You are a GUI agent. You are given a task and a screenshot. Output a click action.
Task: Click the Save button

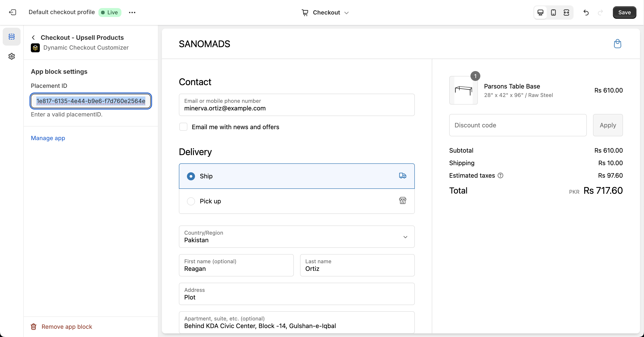click(624, 12)
